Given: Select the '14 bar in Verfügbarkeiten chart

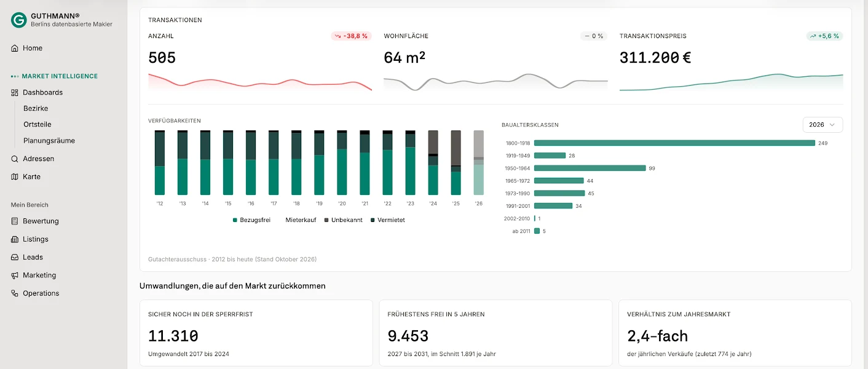Looking at the screenshot, I should point(205,162).
